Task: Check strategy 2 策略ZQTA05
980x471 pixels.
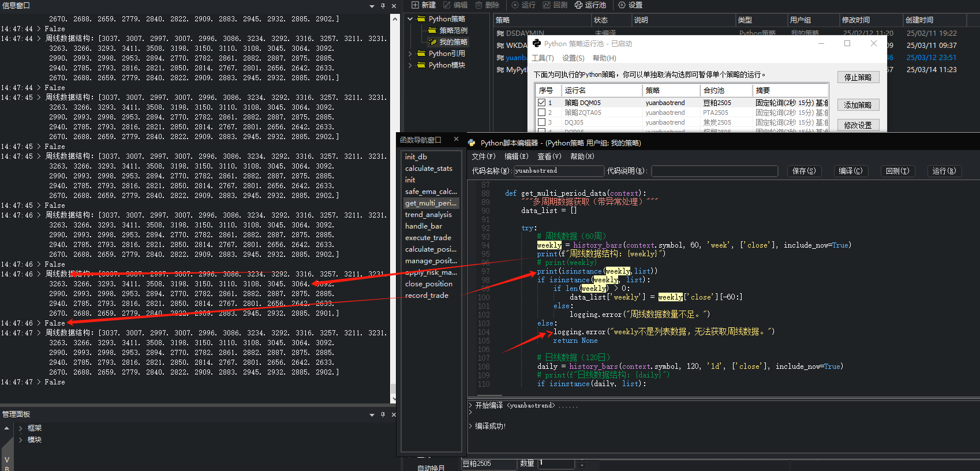Action: pos(541,113)
